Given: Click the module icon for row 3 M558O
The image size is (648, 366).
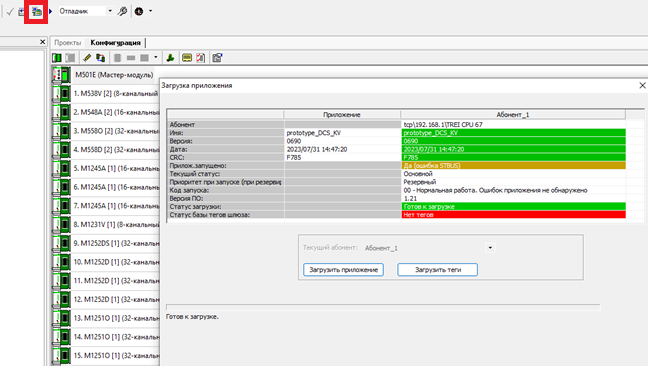Looking at the screenshot, I should tap(62, 131).
